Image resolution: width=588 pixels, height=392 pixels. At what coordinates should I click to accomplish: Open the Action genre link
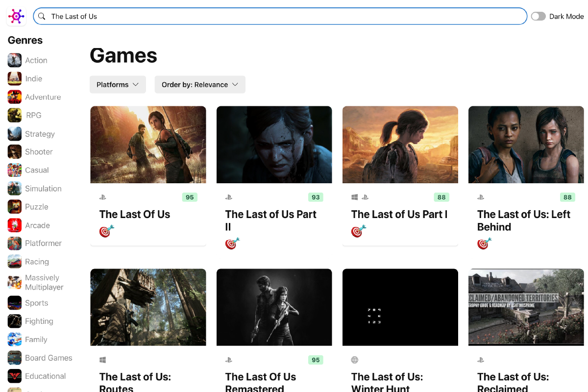click(36, 60)
